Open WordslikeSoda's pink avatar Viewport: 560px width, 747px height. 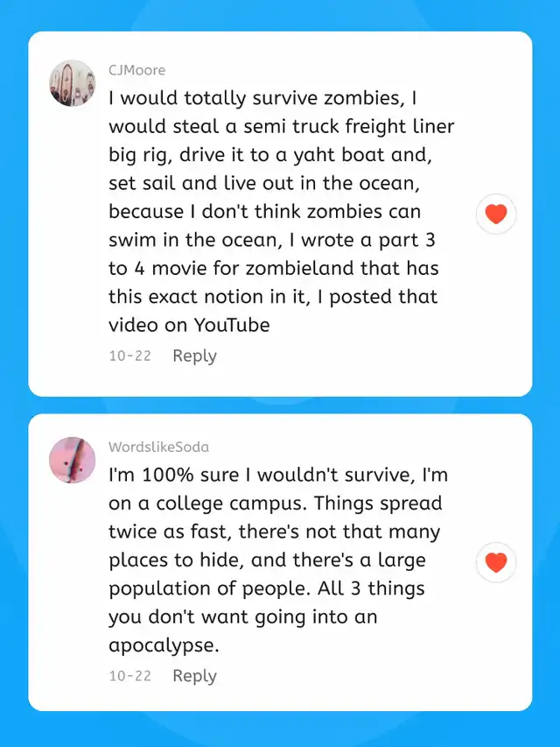point(72,460)
